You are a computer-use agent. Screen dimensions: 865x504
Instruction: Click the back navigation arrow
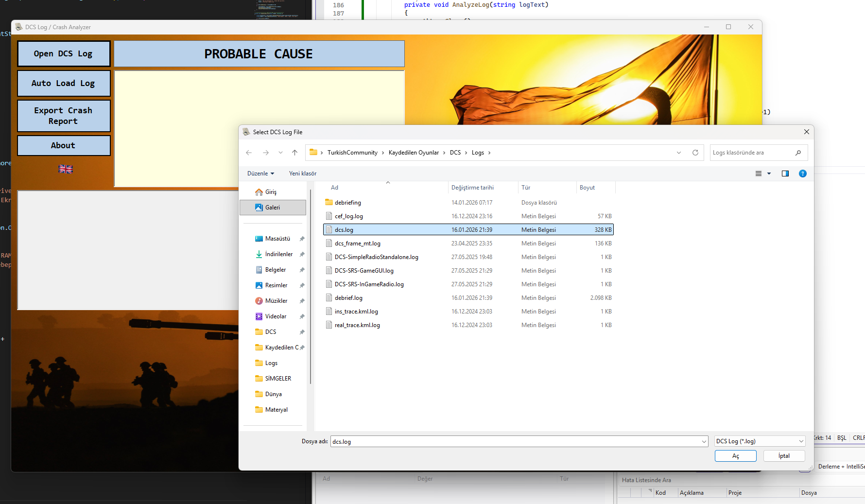click(x=249, y=153)
